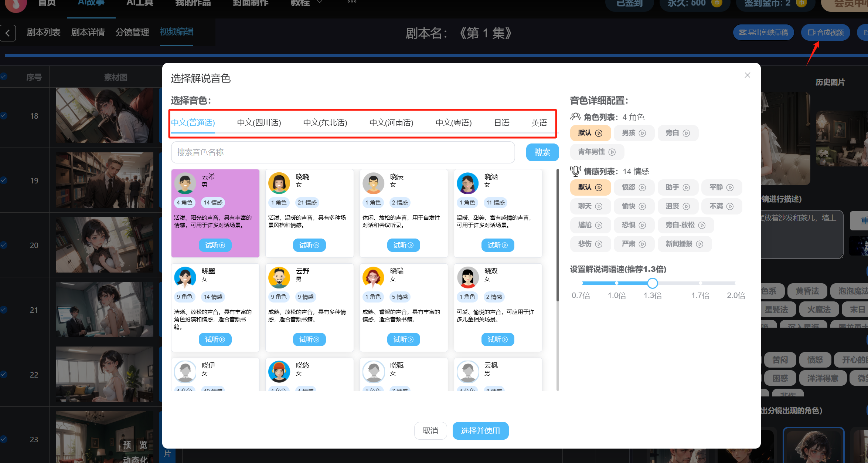
Task: Open the 分镜管理 tab
Action: [x=133, y=32]
